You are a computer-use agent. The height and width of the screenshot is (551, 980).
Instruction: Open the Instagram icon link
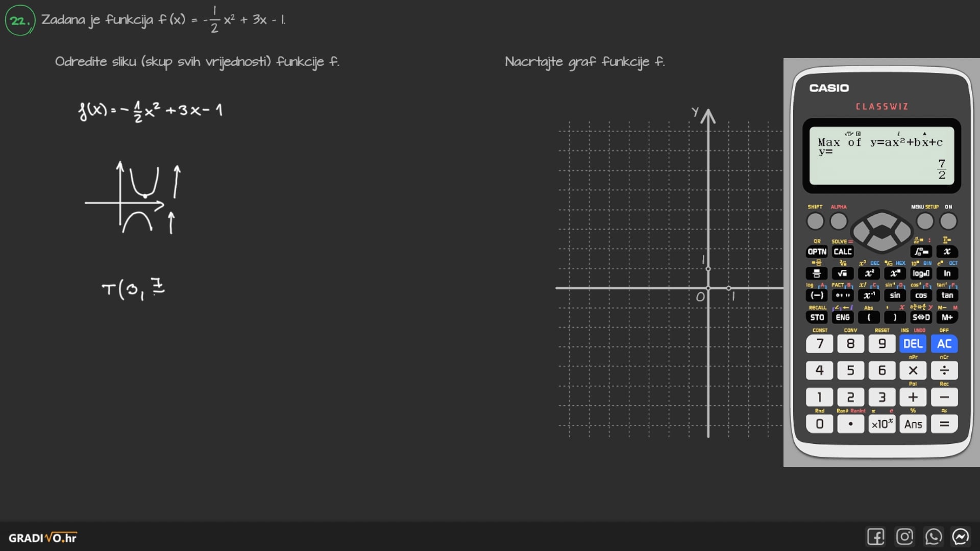[x=904, y=537]
